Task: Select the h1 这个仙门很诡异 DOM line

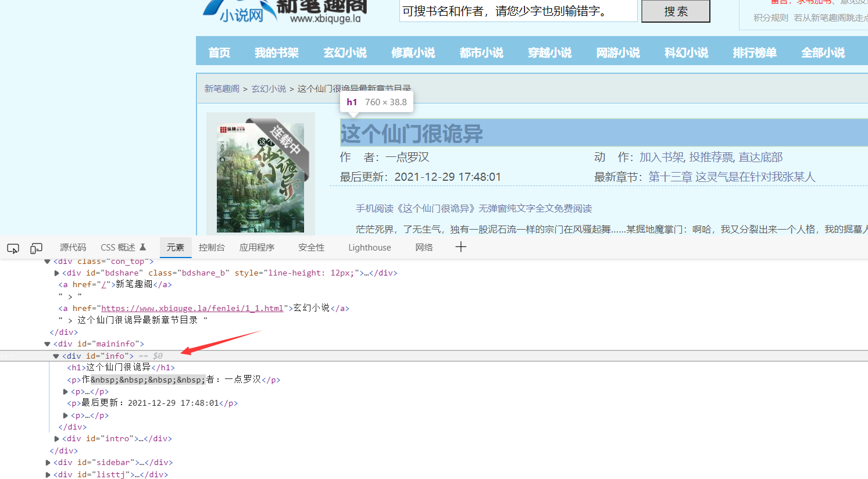Action: (121, 367)
